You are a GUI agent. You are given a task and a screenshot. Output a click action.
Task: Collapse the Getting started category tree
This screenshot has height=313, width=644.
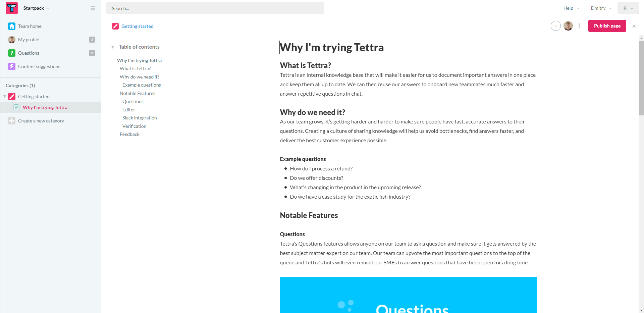click(5, 97)
